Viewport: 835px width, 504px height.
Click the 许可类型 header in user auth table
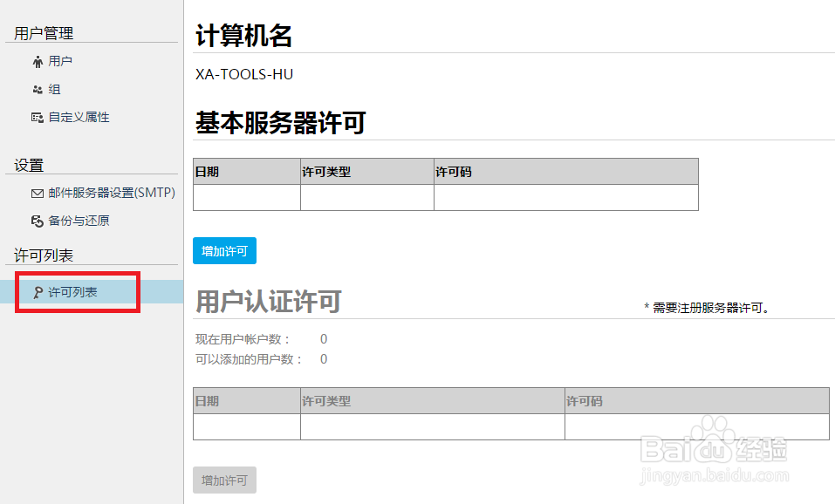[x=327, y=400]
